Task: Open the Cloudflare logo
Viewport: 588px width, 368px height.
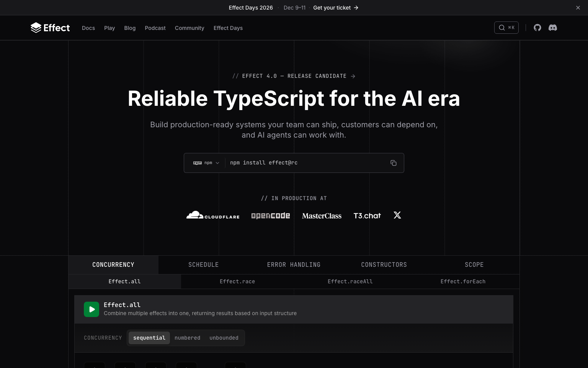Action: tap(213, 215)
